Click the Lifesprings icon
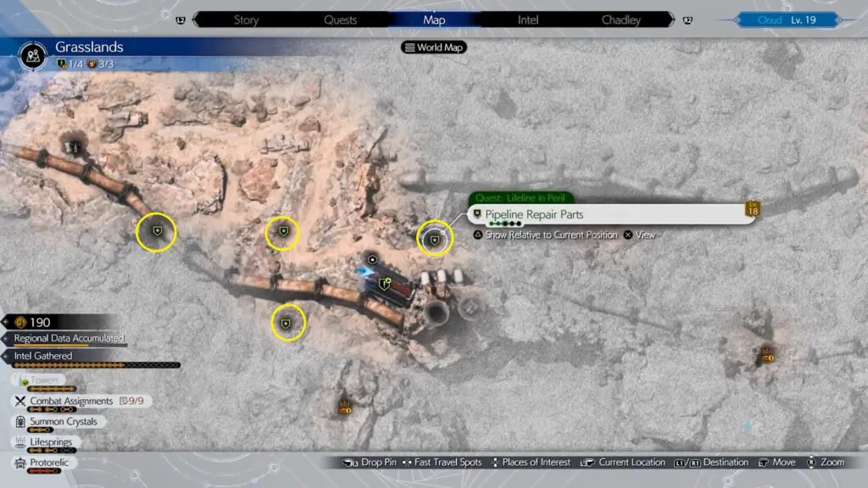 19,441
